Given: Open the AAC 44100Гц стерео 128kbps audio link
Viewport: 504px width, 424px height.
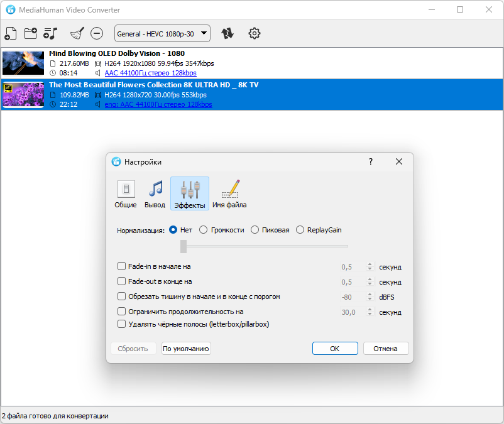Looking at the screenshot, I should 150,73.
